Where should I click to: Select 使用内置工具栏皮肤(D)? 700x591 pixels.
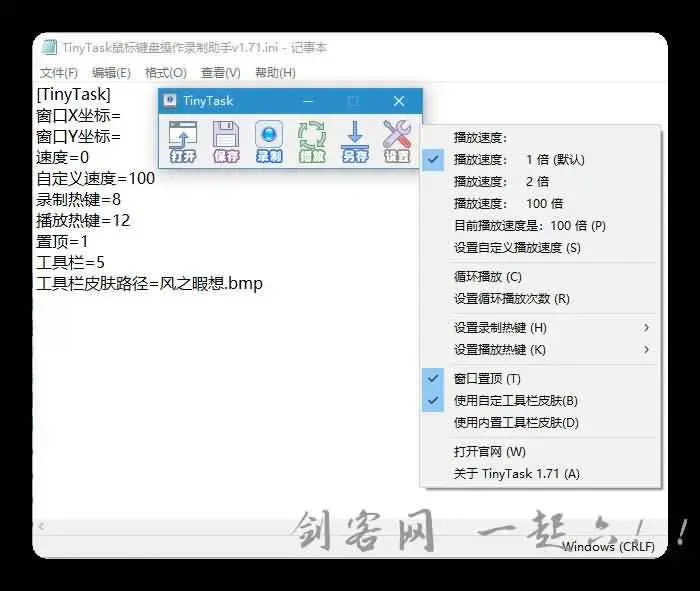540,423
